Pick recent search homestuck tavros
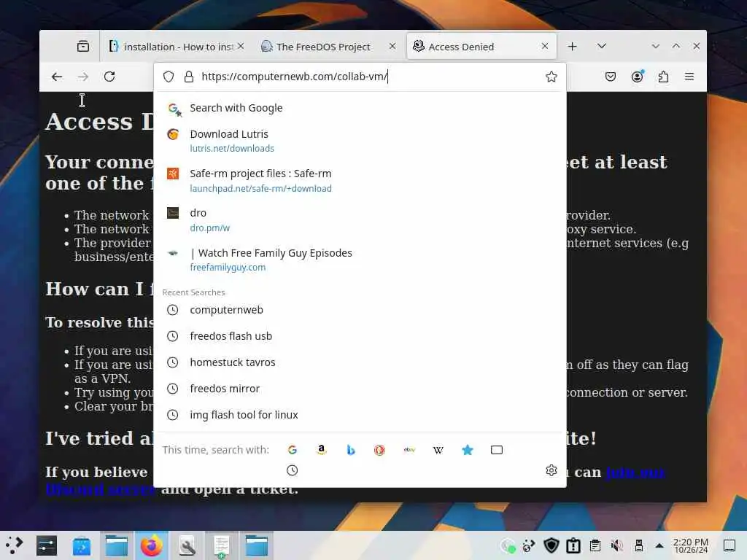The image size is (747, 560). tap(360, 362)
